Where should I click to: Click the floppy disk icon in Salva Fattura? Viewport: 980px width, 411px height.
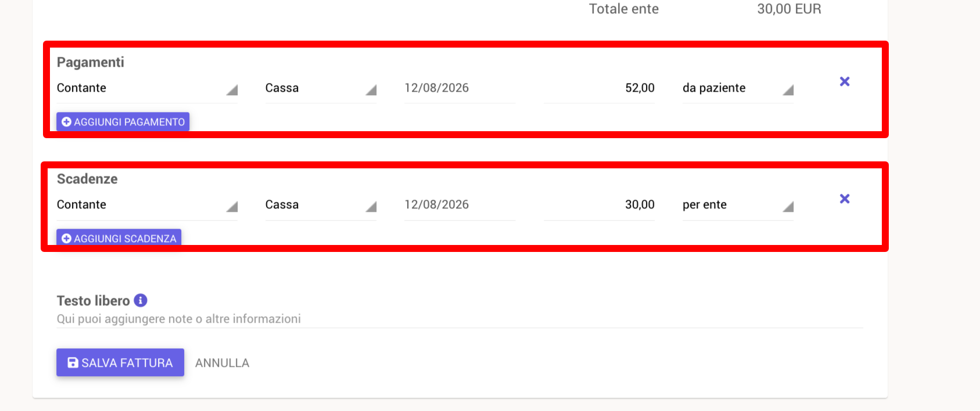coord(73,363)
